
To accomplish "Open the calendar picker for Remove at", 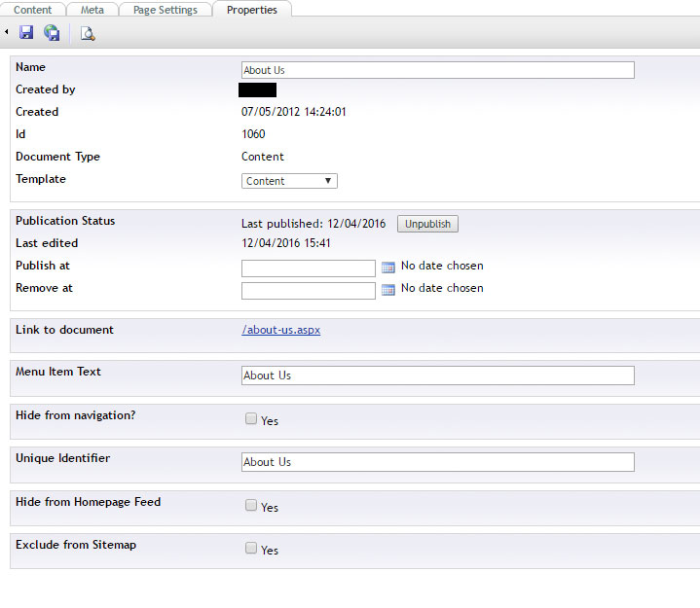I will click(x=387, y=290).
